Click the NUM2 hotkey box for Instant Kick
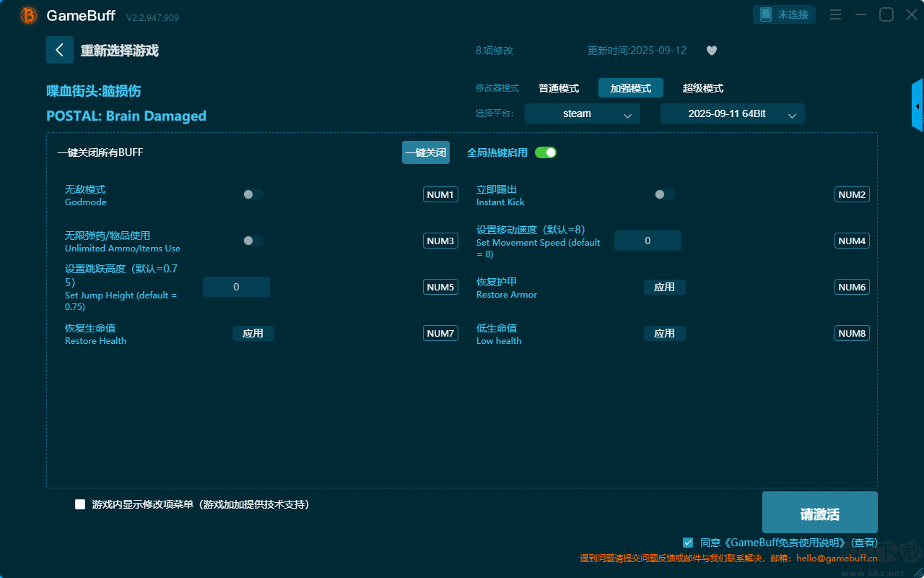924x578 pixels. (852, 194)
